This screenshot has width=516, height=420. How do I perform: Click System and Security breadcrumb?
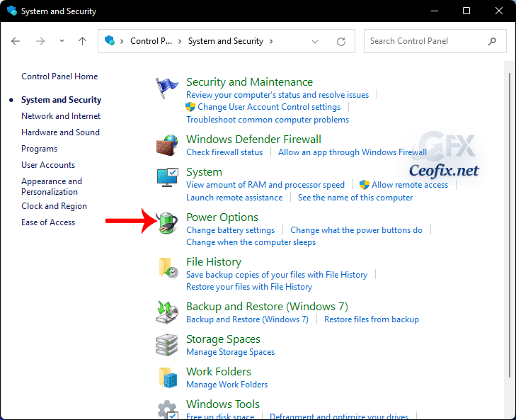[226, 41]
